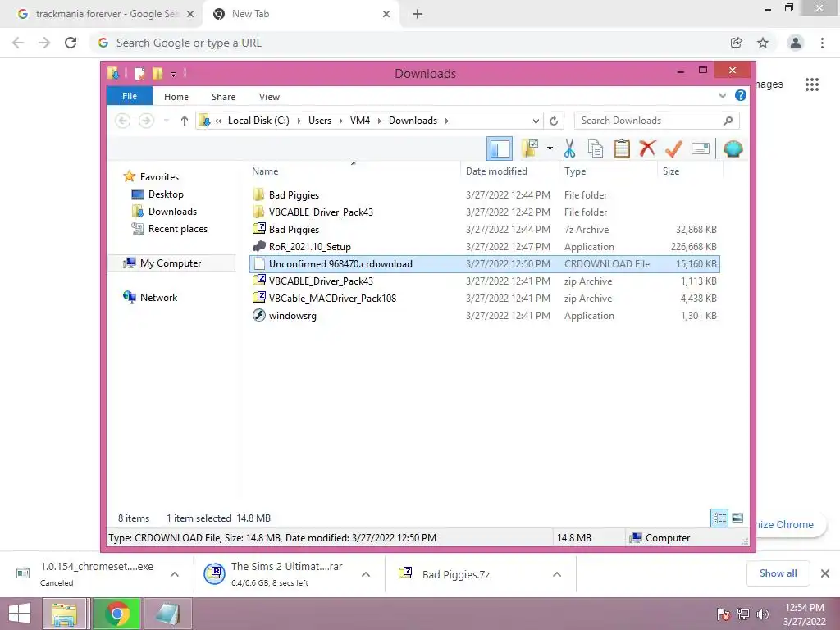The width and height of the screenshot is (840, 630).
Task: Click the search magnifier icon
Action: [728, 121]
